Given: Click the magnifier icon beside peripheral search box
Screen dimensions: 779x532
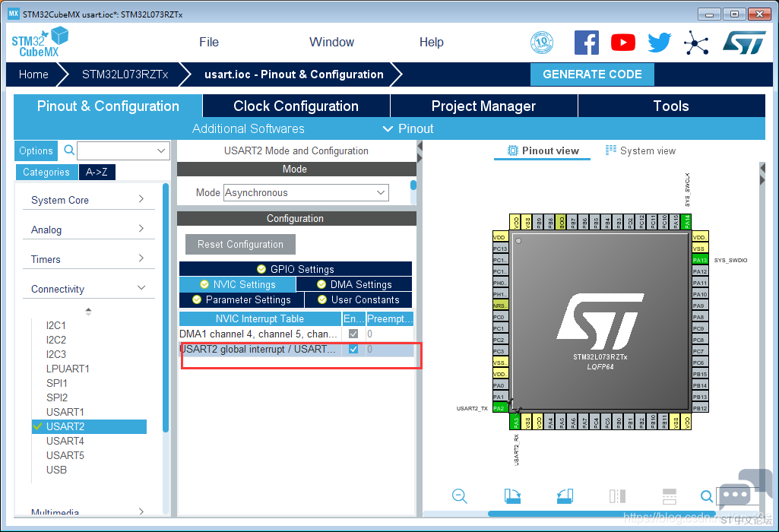Looking at the screenshot, I should (x=69, y=150).
